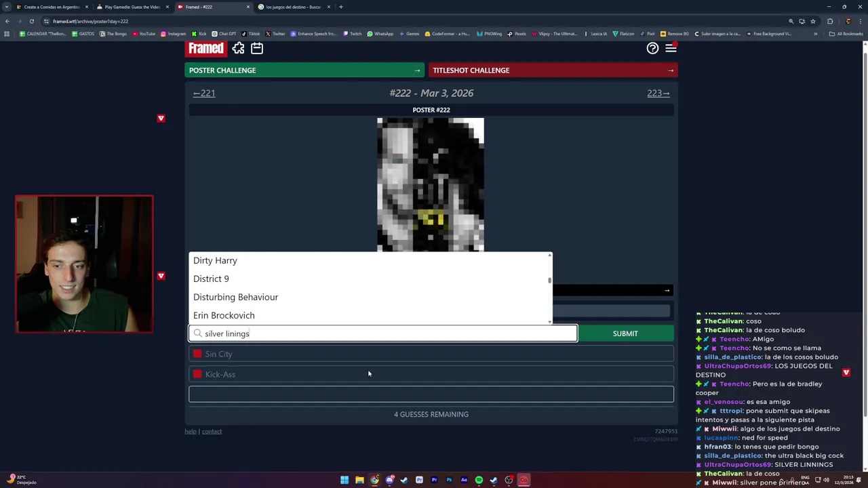Select Erin Brockovich from suggestions
This screenshot has width=868, height=488.
coord(369,315)
